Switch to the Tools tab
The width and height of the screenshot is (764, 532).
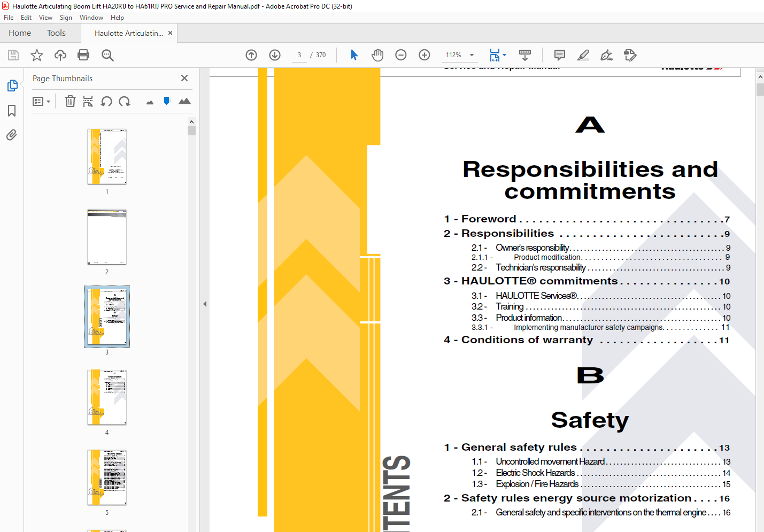pyautogui.click(x=56, y=33)
